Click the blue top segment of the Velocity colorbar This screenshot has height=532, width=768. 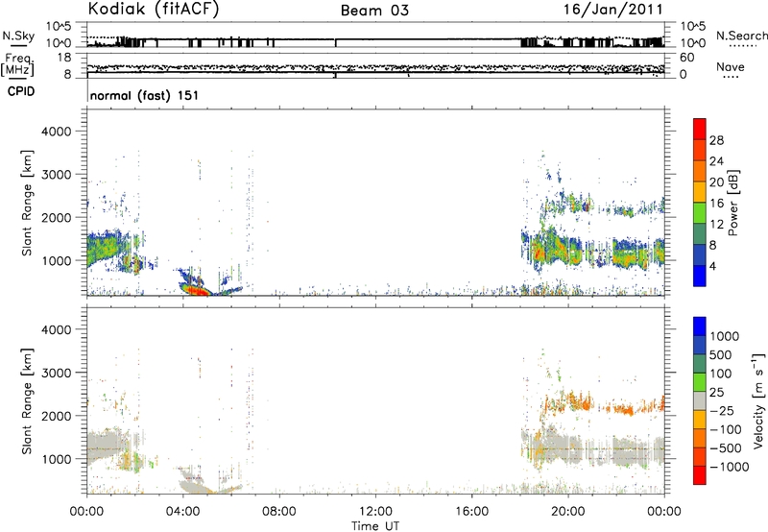click(x=700, y=326)
